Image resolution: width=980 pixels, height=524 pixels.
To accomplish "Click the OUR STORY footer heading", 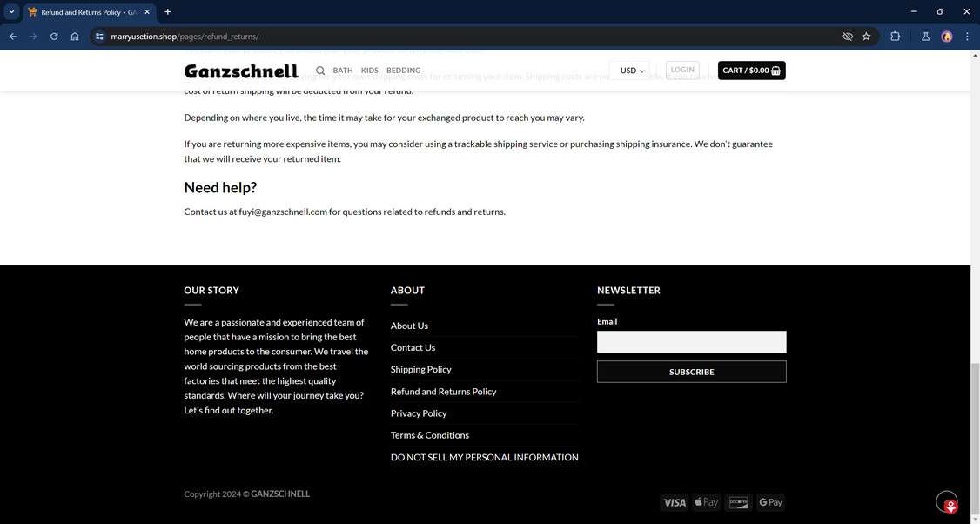I will coord(211,290).
